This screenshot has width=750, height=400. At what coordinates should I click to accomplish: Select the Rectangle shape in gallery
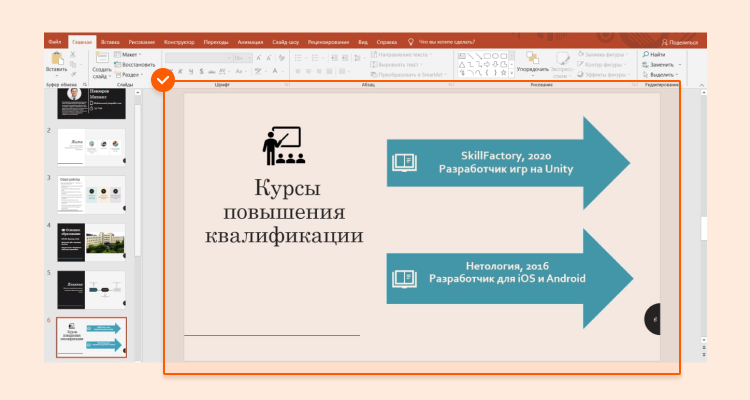click(487, 56)
